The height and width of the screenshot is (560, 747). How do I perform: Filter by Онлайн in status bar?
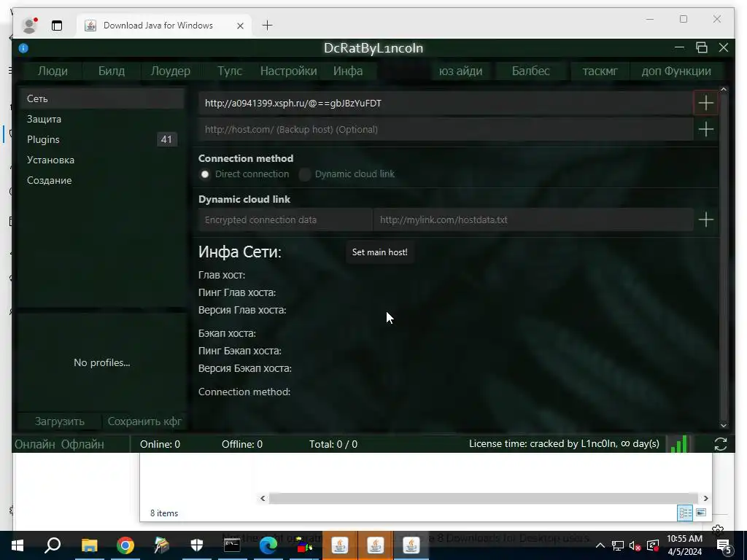[x=35, y=444]
